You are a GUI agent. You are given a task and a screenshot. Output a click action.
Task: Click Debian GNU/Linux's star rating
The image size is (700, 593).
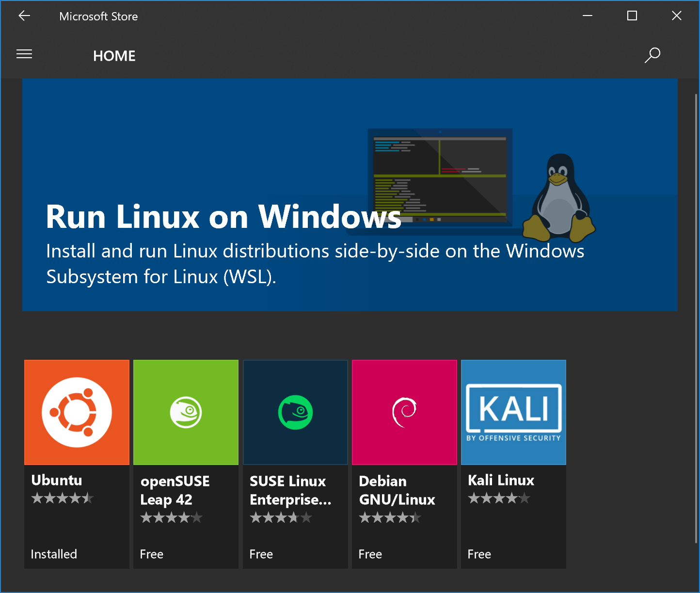pos(390,518)
